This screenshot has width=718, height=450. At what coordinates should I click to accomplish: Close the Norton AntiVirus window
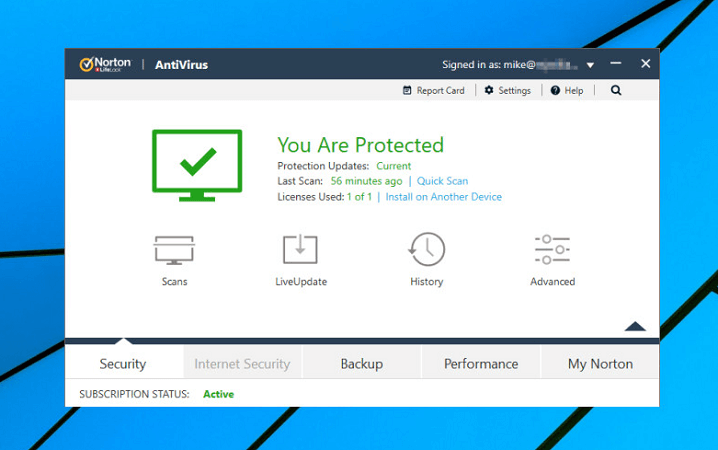click(646, 64)
